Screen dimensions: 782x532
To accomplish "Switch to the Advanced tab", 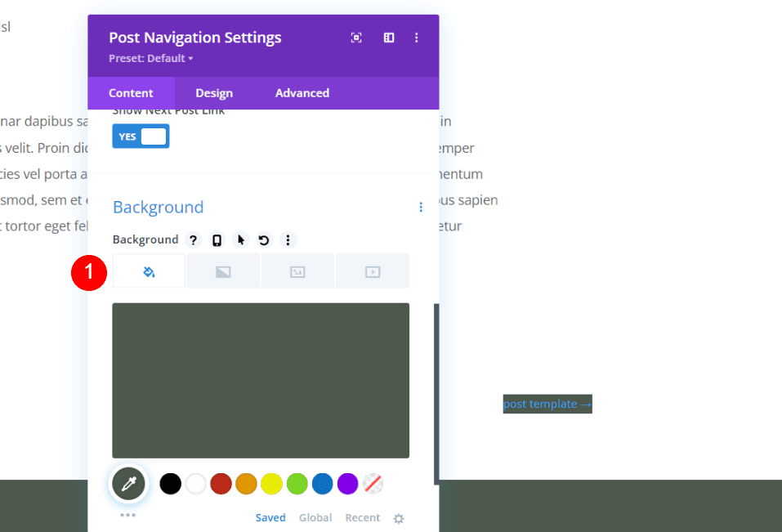I will pyautogui.click(x=302, y=93).
